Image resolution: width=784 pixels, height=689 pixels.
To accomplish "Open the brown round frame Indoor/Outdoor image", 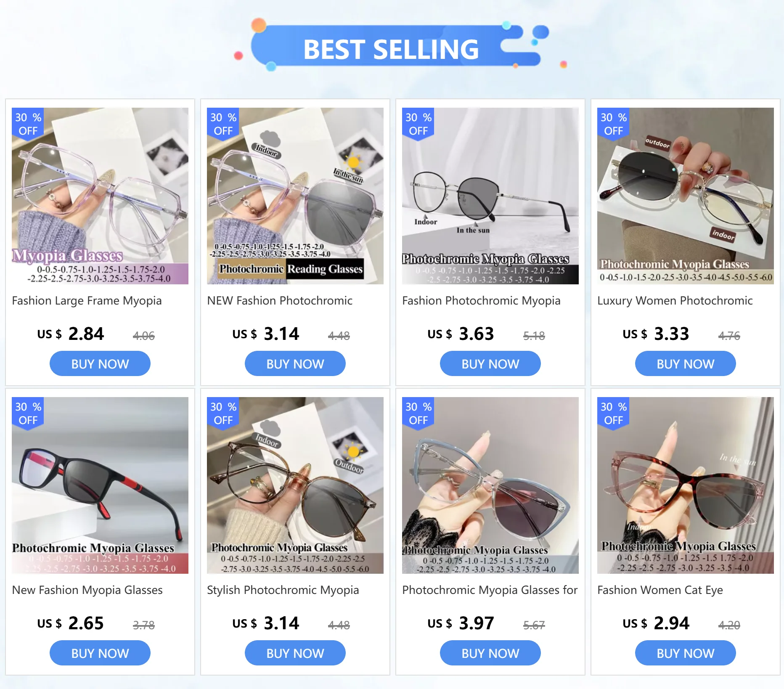I will click(x=295, y=485).
